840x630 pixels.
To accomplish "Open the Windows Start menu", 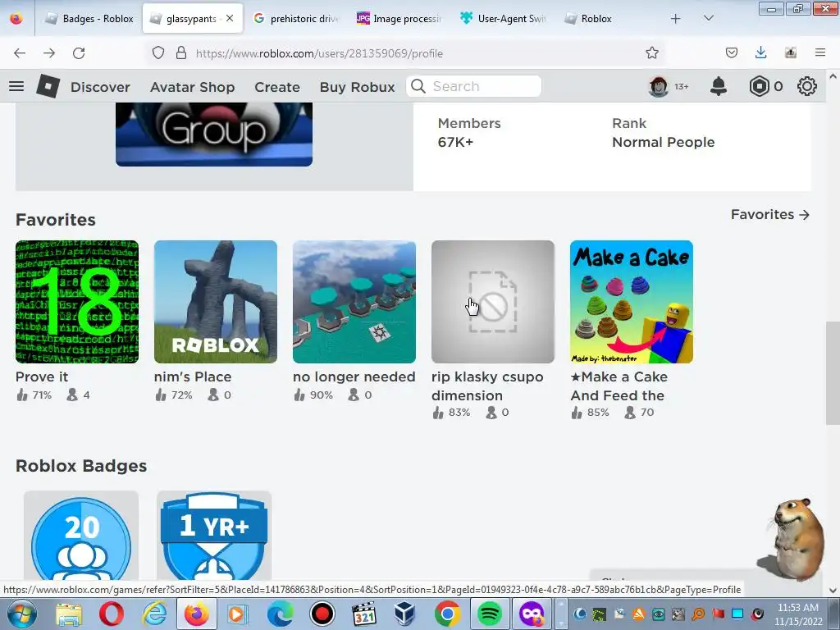I will [x=20, y=614].
